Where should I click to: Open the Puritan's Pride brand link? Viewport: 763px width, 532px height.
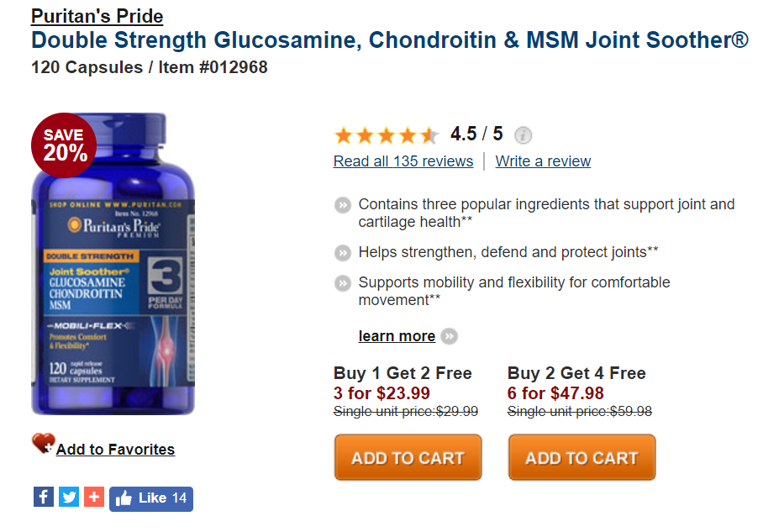click(97, 16)
